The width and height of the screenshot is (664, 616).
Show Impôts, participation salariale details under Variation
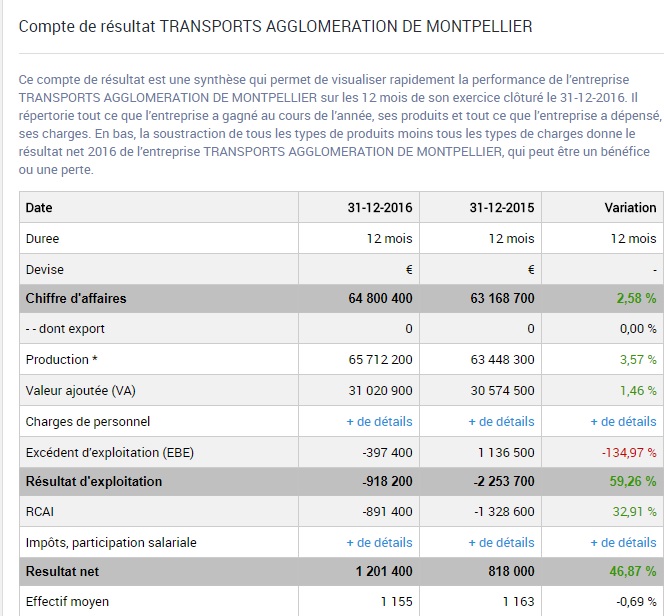623,542
